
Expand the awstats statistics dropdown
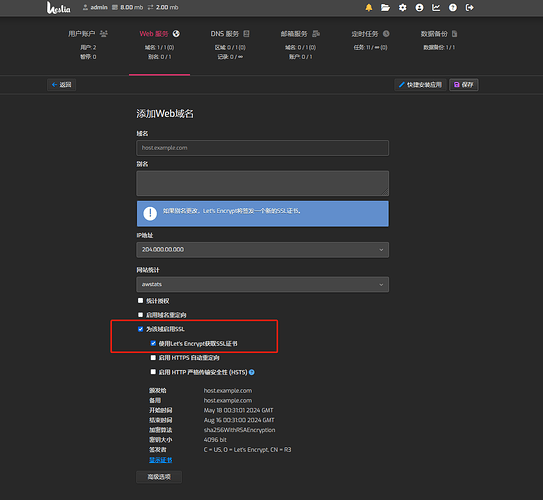tap(262, 284)
